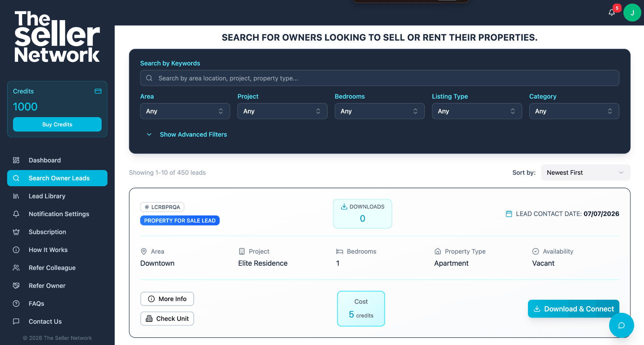Image resolution: width=644 pixels, height=345 pixels.
Task: Click the LCRBPRQA lead ID tag
Action: tap(162, 207)
